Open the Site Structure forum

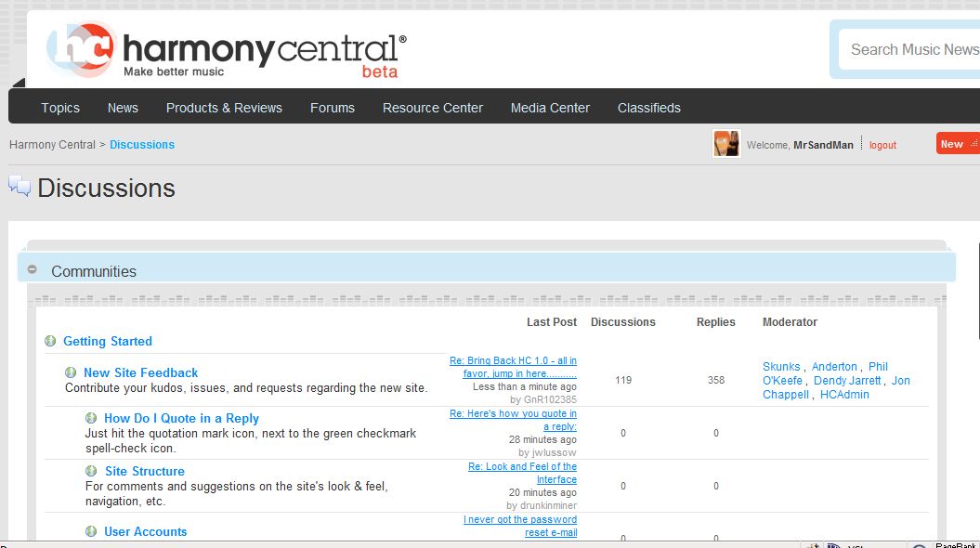tap(145, 471)
